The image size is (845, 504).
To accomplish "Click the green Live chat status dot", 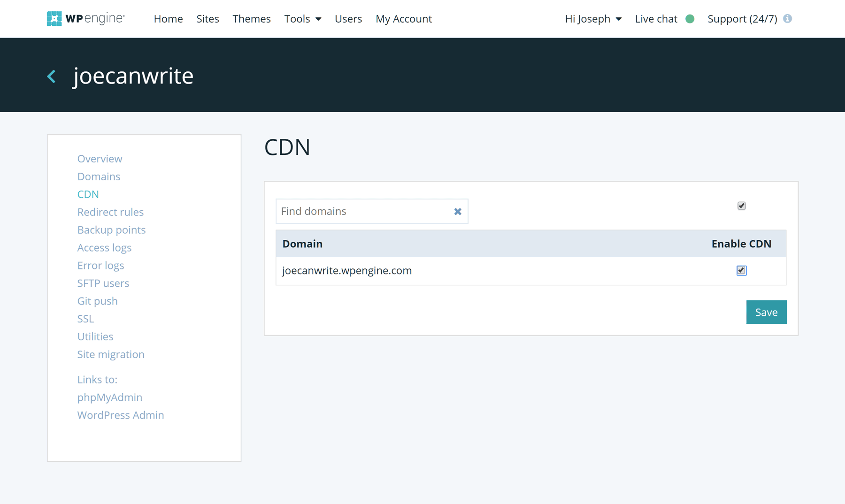I will (690, 19).
